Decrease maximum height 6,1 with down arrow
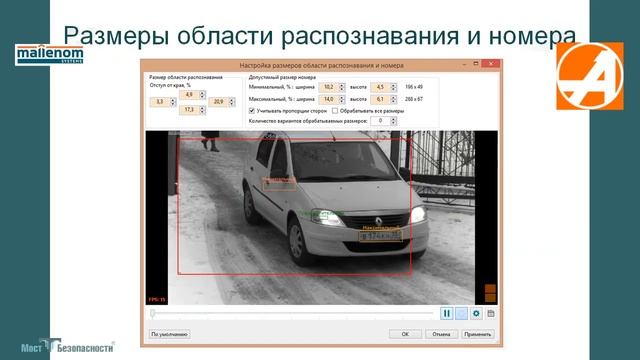The image size is (640, 360). (393, 102)
